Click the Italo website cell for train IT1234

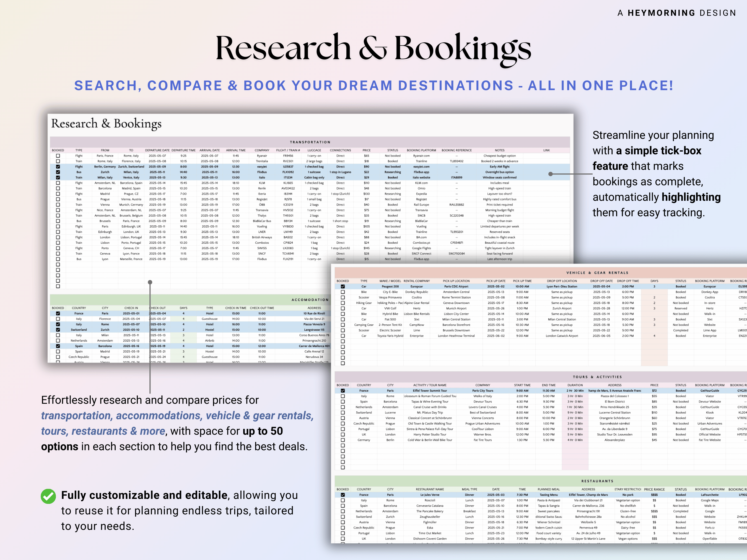pos(421,177)
